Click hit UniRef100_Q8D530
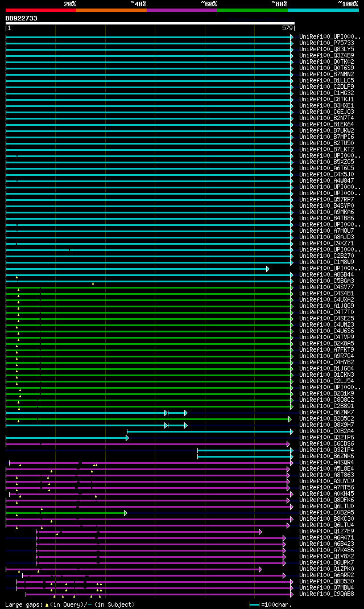 pyautogui.click(x=326, y=582)
